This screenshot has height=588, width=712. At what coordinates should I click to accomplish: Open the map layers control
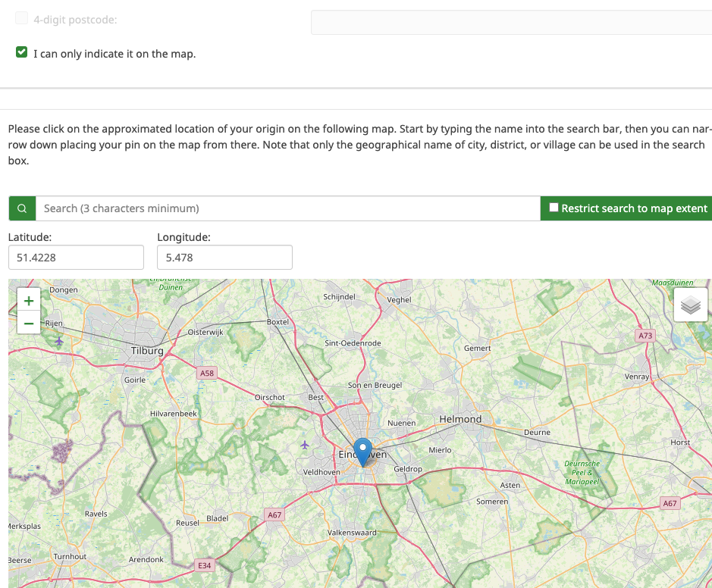[x=690, y=305]
